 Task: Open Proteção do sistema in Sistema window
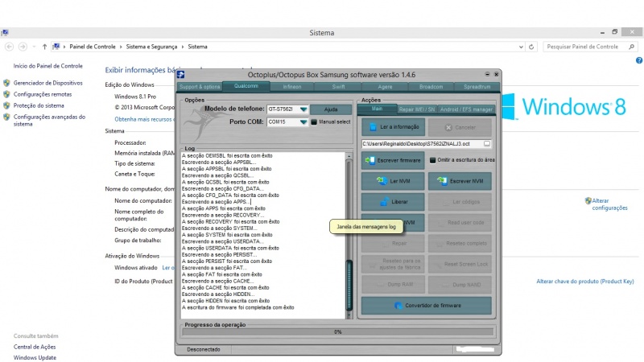(x=39, y=105)
